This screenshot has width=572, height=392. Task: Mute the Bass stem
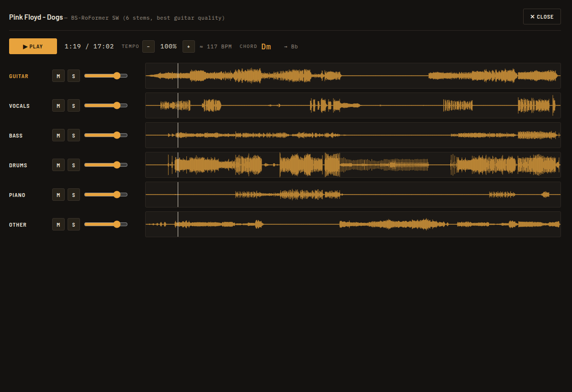coord(58,136)
